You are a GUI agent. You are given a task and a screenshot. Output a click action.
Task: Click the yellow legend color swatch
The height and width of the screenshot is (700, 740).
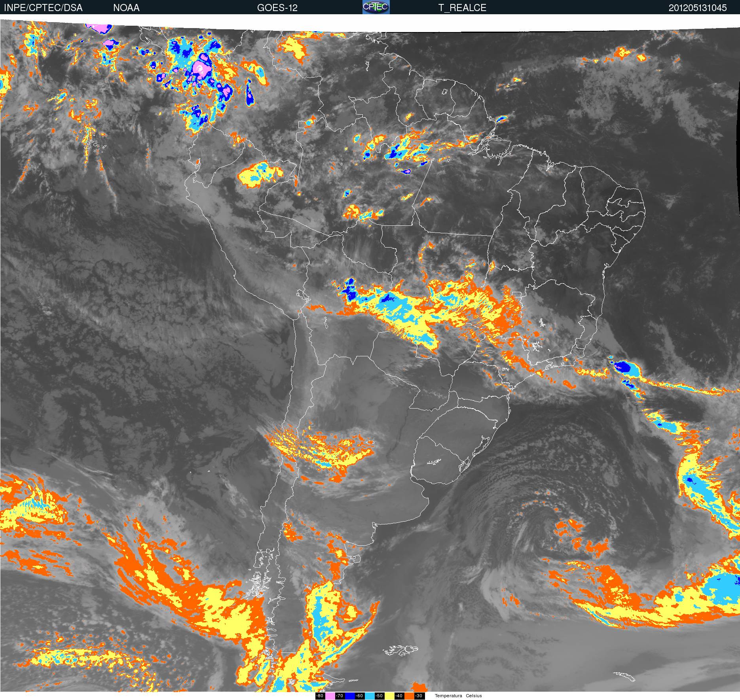(389, 696)
